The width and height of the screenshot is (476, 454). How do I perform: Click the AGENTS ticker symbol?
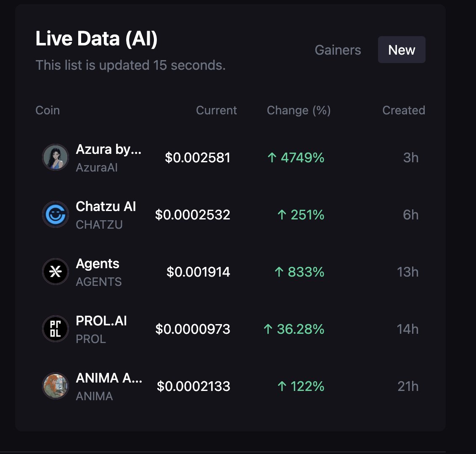click(99, 282)
